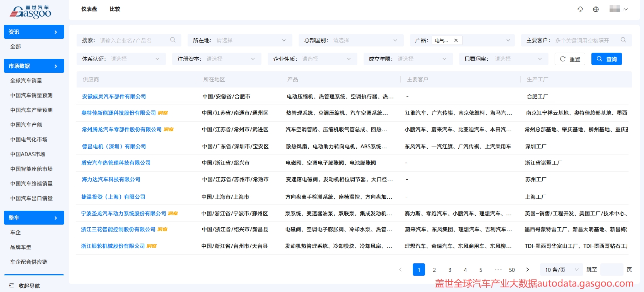Viewport: 644px width, 292px height.
Task: Open the 所在地 dropdown
Action: pyautogui.click(x=240, y=40)
